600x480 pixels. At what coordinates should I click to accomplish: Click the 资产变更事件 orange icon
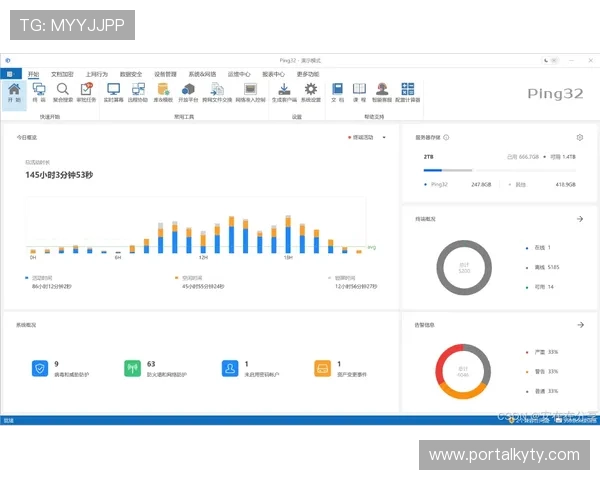[x=322, y=368]
